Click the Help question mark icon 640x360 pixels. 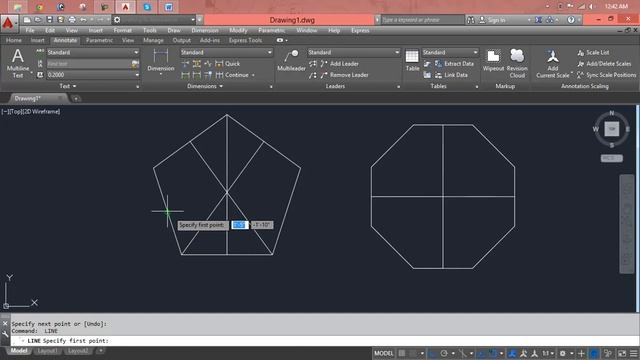click(x=571, y=20)
